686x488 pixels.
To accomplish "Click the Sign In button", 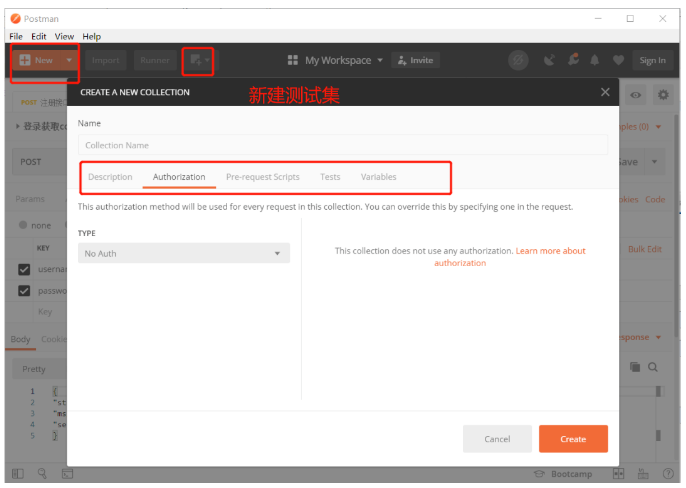I will coord(652,60).
